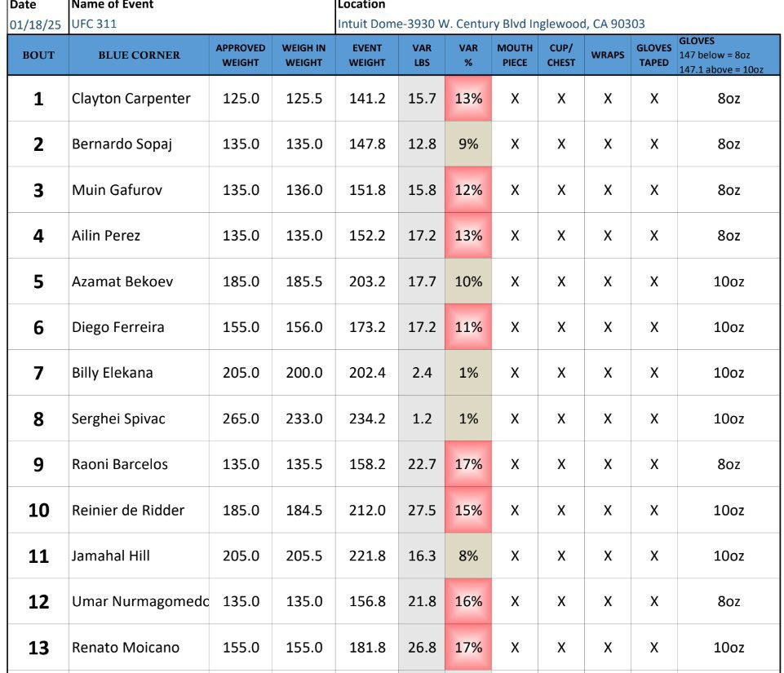The image size is (784, 673).
Task: Click the BLUE CORNER column header
Action: coord(139,55)
